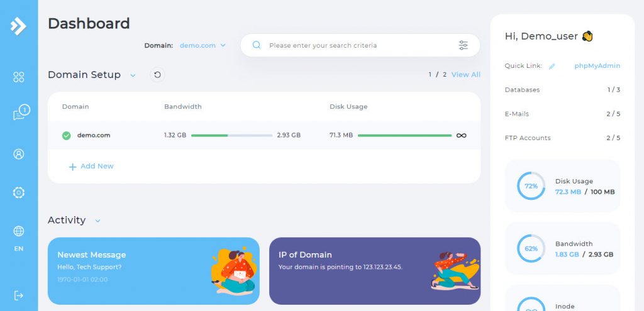Focus the search criteria input field
Image resolution: width=644 pixels, height=311 pixels.
360,45
